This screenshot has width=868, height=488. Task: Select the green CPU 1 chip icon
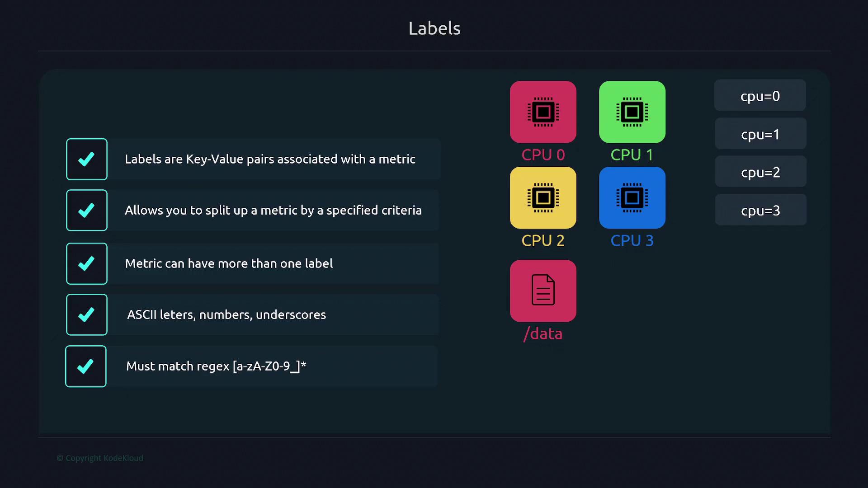(x=632, y=112)
